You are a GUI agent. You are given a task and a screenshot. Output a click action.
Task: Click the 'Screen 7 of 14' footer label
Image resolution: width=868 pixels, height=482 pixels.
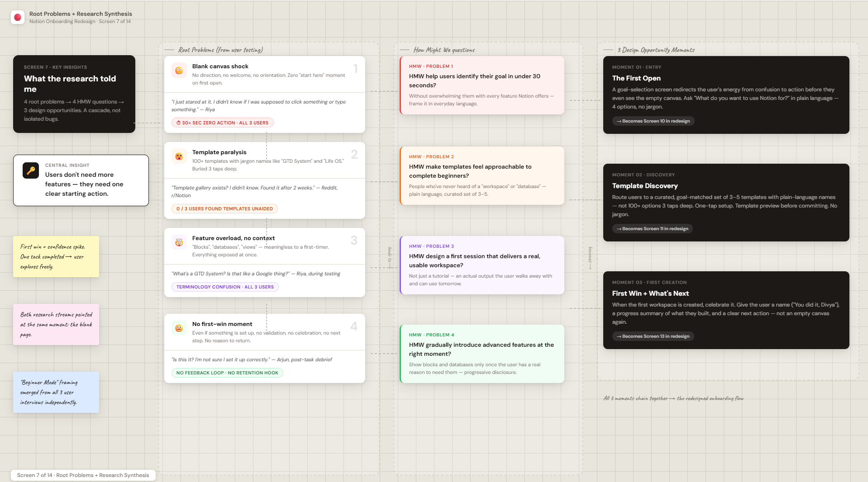(x=83, y=475)
